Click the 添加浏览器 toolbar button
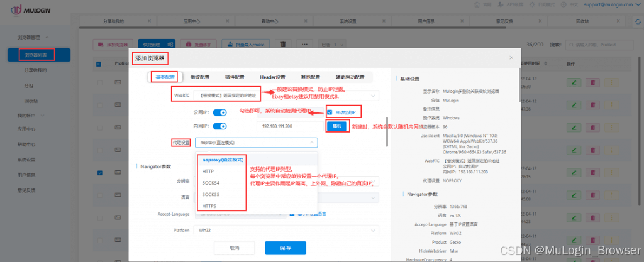 point(113,44)
